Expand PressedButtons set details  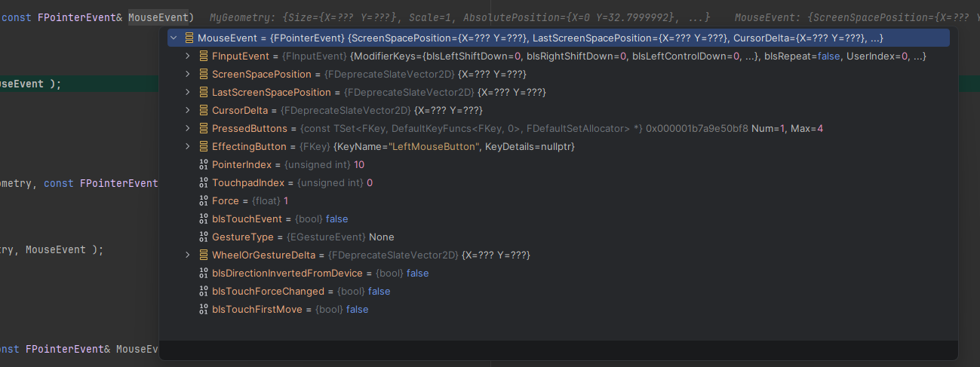pos(188,129)
